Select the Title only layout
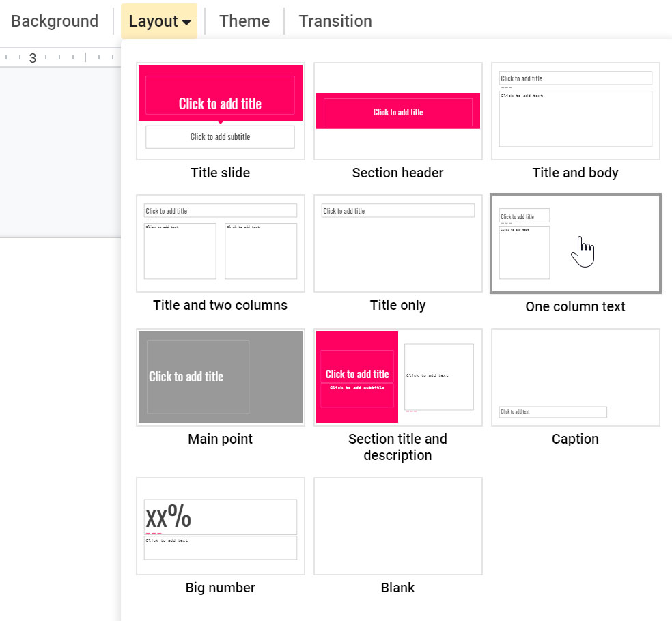The image size is (672, 621). 397,243
